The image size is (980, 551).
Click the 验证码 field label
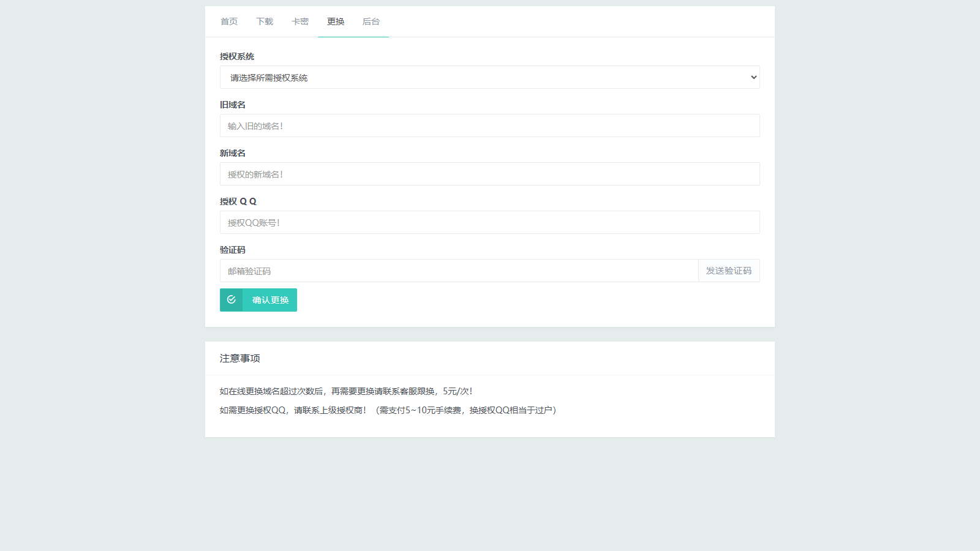(232, 249)
